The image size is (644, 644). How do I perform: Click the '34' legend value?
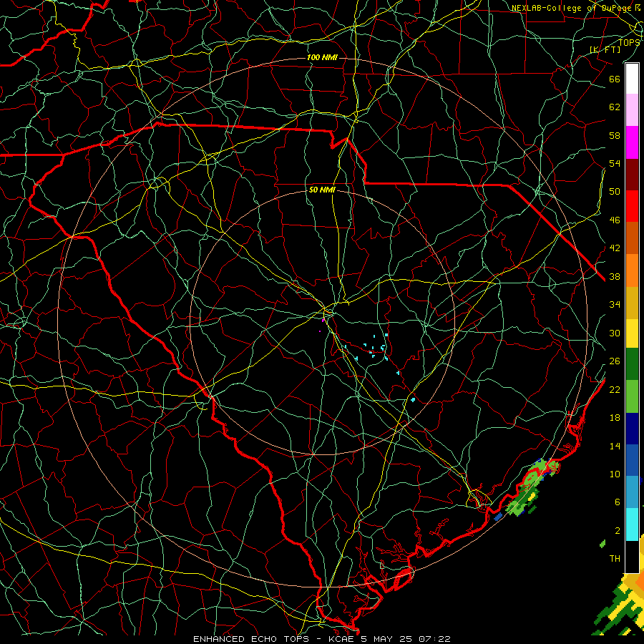tap(615, 304)
